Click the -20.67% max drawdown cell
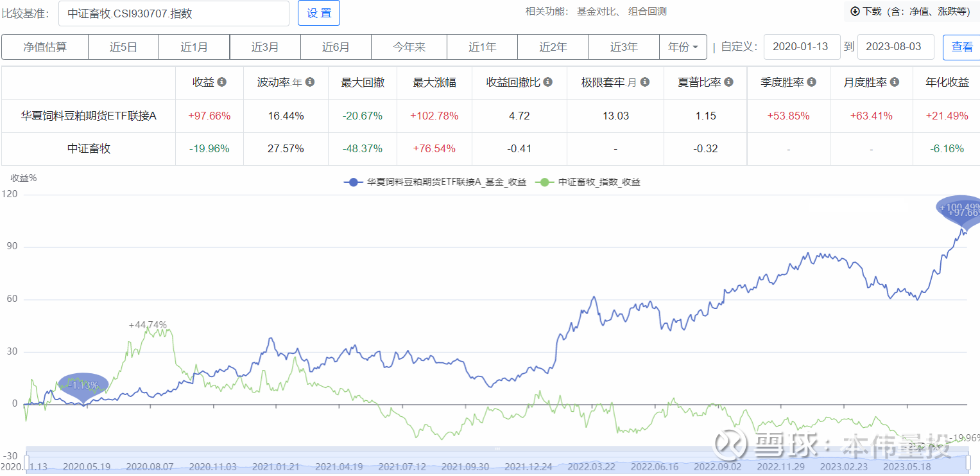 (x=363, y=116)
